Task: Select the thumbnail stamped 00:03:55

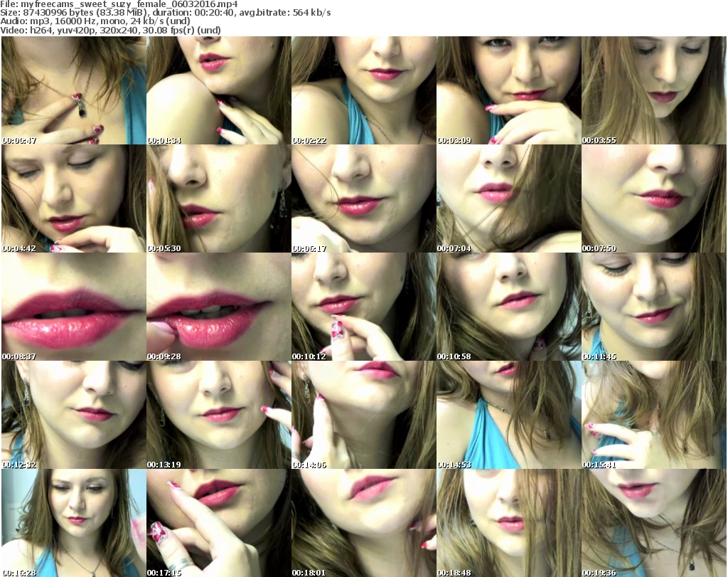Action: pos(654,90)
